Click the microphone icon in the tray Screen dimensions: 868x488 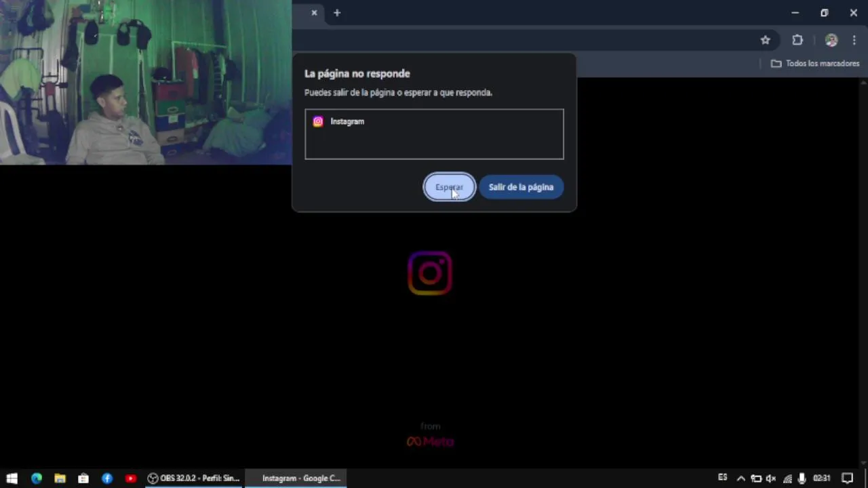click(x=802, y=478)
